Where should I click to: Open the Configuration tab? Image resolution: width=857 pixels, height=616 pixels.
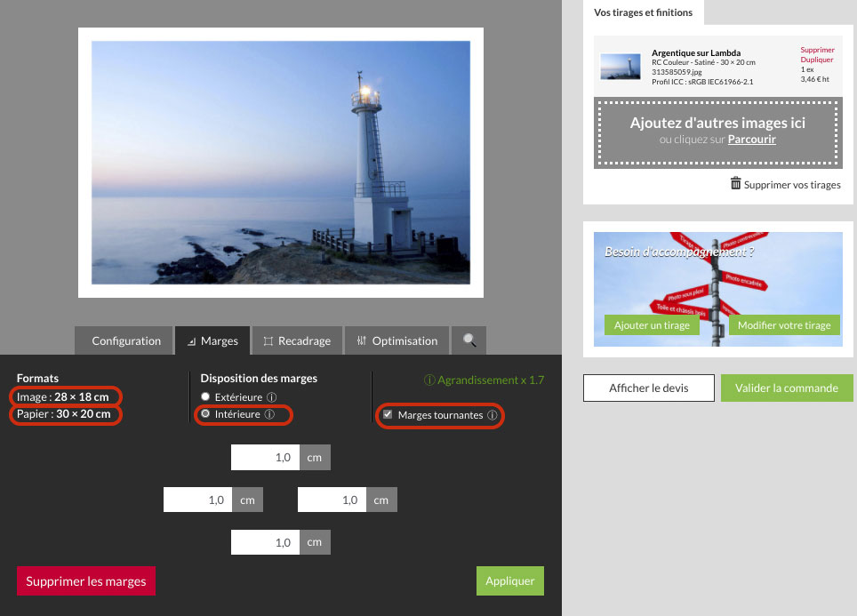pyautogui.click(x=125, y=340)
